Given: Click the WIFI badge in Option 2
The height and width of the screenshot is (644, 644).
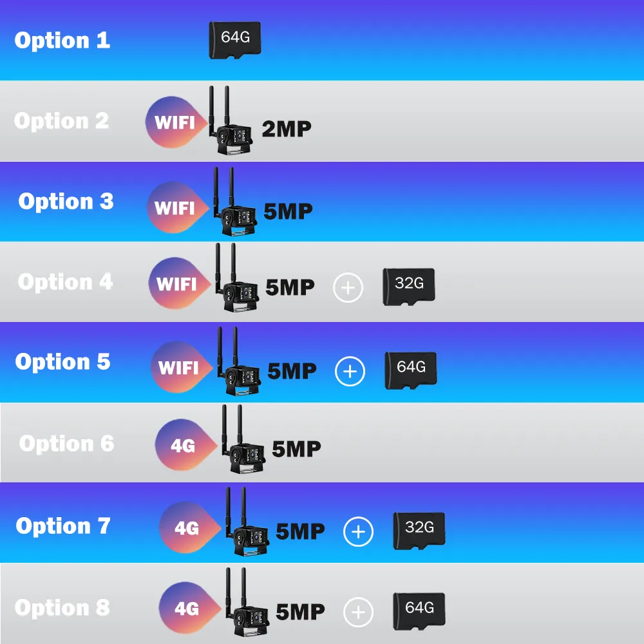Looking at the screenshot, I should pos(174,121).
